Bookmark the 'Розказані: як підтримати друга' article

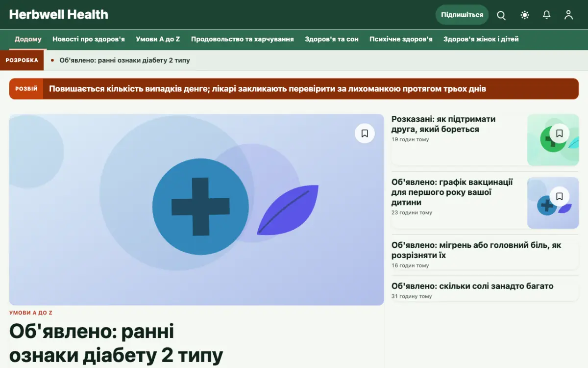click(560, 133)
